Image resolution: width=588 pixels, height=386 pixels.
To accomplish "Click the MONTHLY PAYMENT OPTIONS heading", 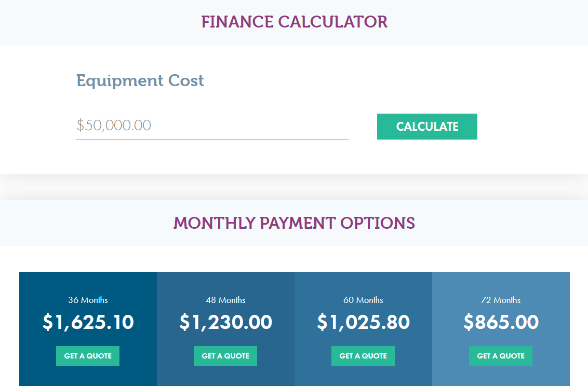I will click(294, 223).
